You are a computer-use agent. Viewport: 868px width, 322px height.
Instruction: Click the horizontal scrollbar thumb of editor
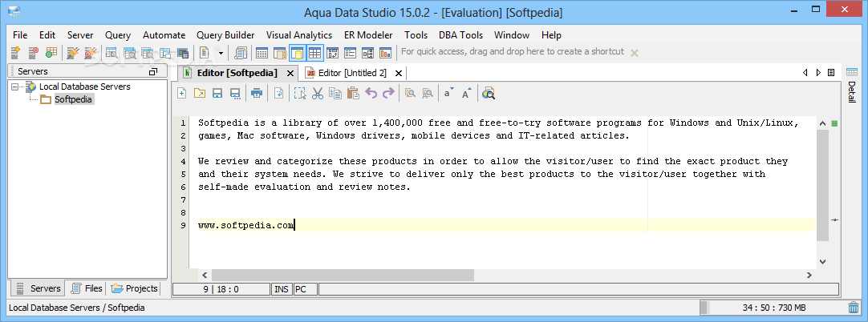[x=343, y=275]
